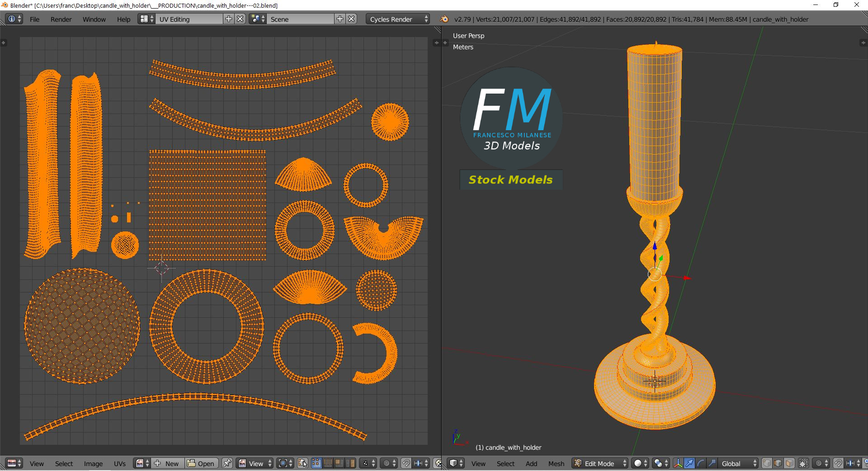Toggle limit selection to visible
The height and width of the screenshot is (471, 868).
803,463
